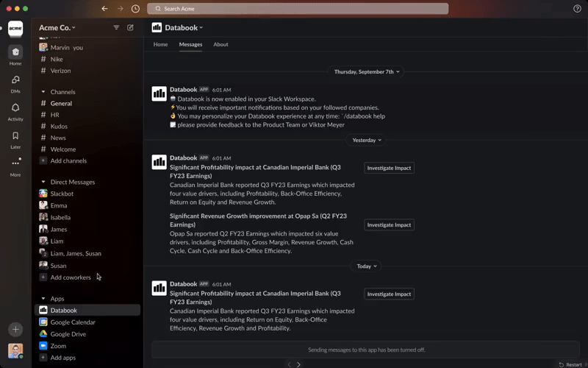
Task: Click the Databook app icon in header
Action: [x=157, y=27]
